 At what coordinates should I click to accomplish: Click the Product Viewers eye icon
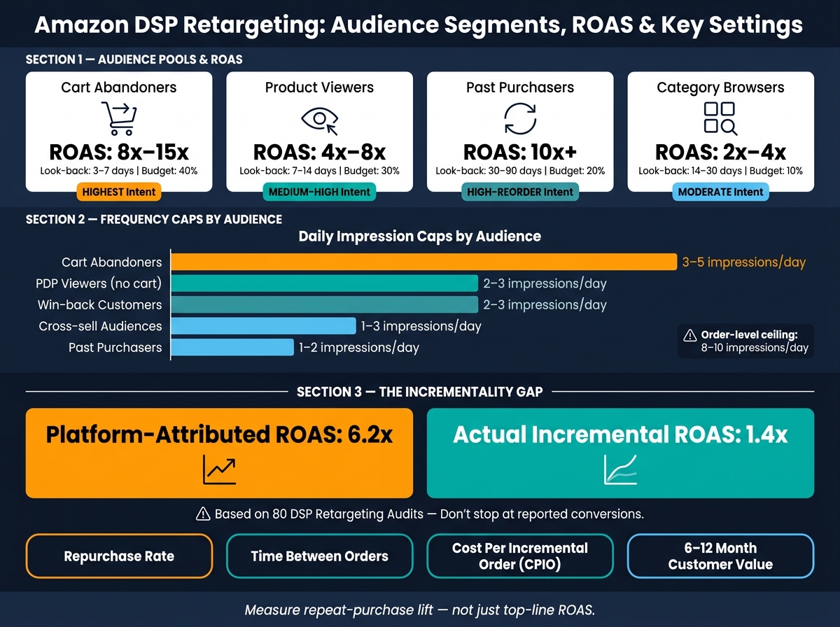coord(319,119)
